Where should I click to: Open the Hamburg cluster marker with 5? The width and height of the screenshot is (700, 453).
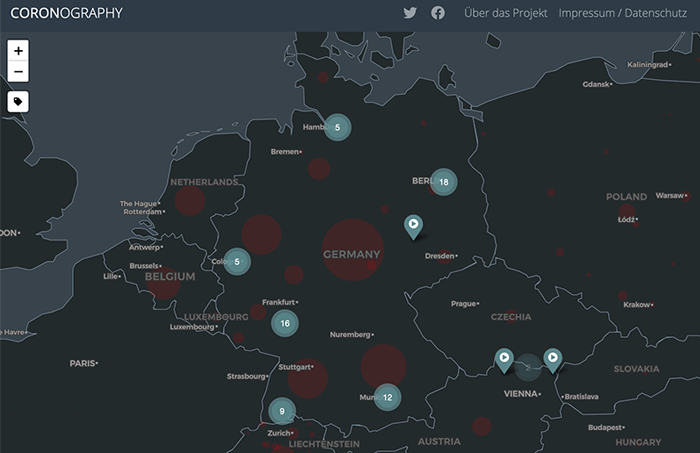(338, 127)
